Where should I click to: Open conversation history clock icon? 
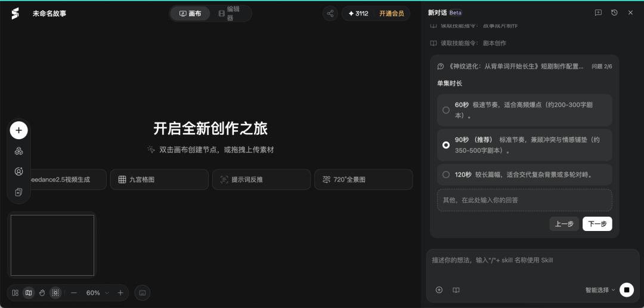(614, 13)
